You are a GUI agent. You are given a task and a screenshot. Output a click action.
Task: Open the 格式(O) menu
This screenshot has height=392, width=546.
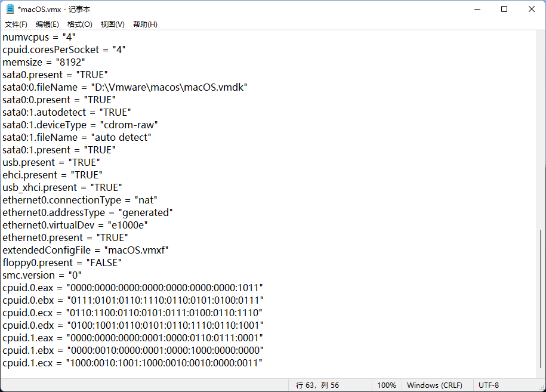[x=80, y=24]
